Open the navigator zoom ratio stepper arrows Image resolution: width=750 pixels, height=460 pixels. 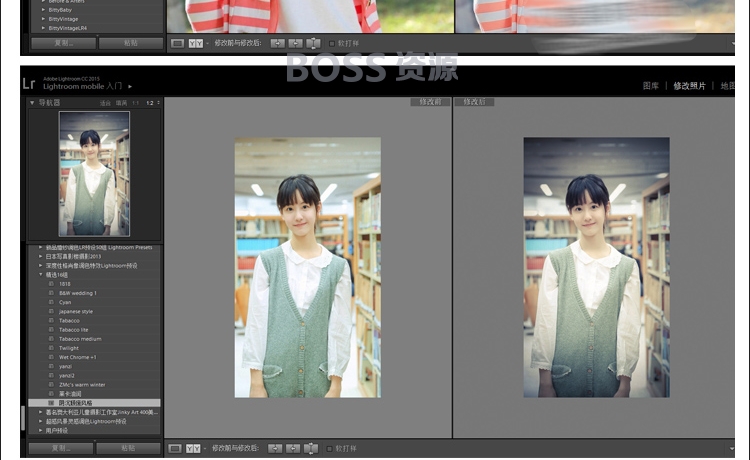pyautogui.click(x=158, y=103)
